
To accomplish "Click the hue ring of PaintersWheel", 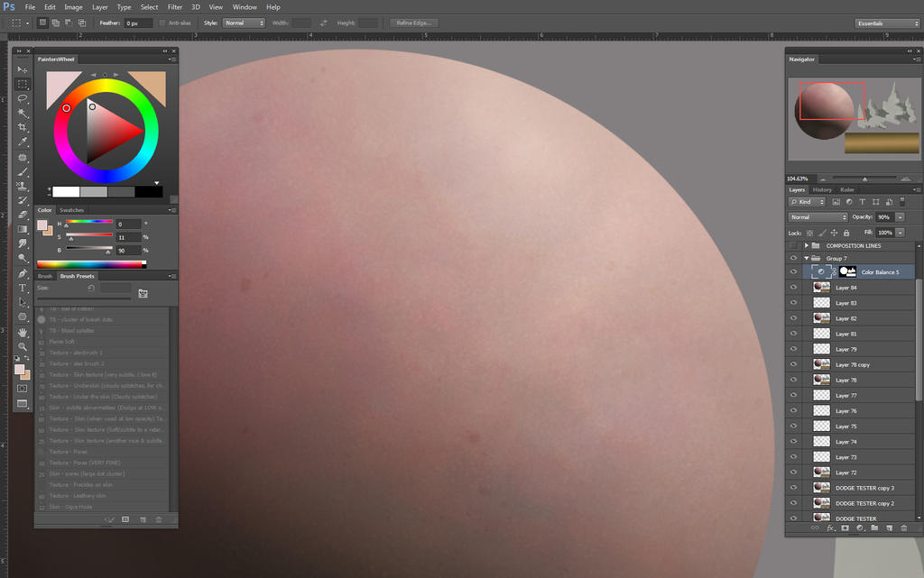I will [x=106, y=86].
